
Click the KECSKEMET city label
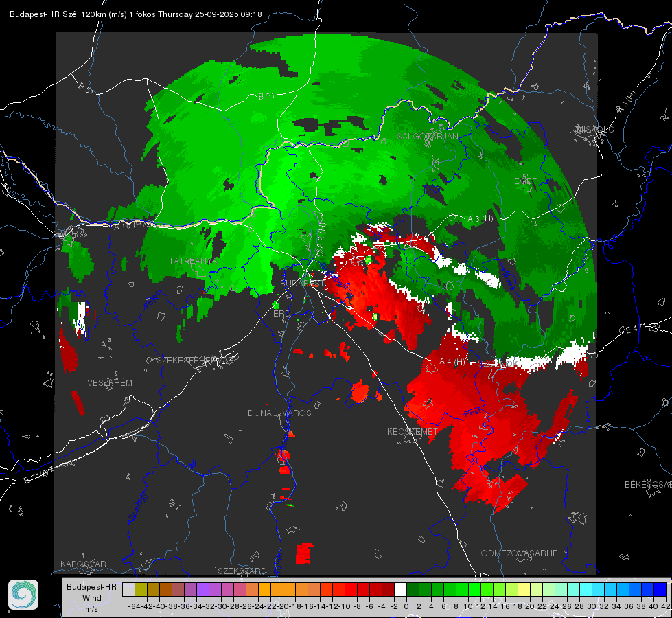[x=413, y=431]
